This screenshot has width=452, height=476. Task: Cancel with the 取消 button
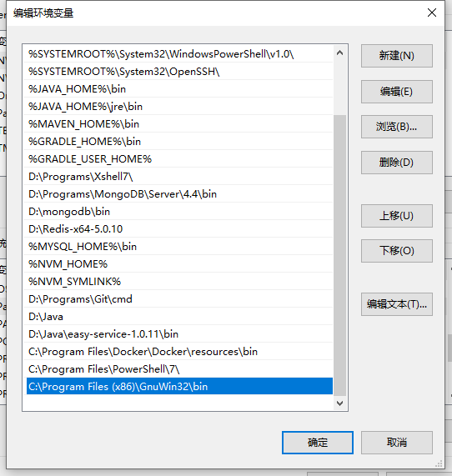coord(397,443)
